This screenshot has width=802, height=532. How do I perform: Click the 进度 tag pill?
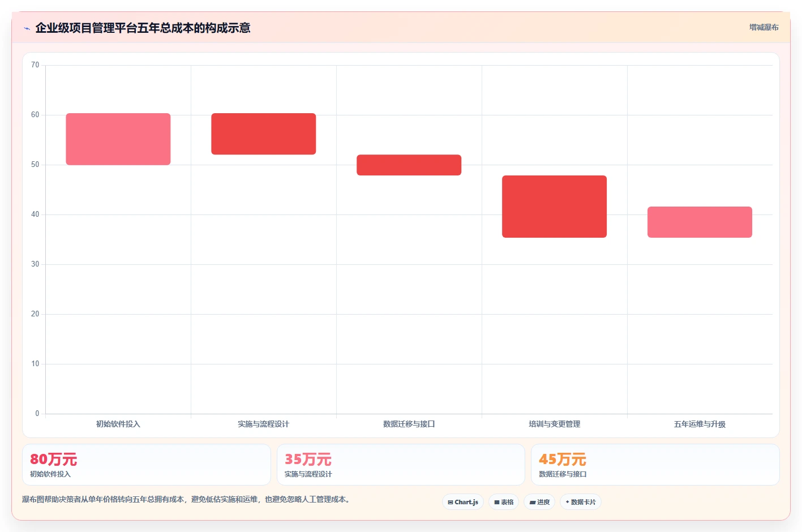539,502
